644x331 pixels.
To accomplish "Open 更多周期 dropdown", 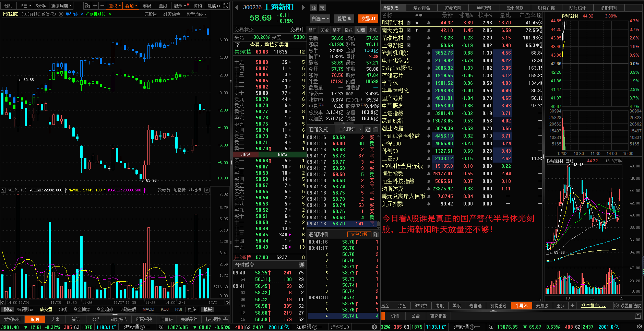I will tap(61, 6).
